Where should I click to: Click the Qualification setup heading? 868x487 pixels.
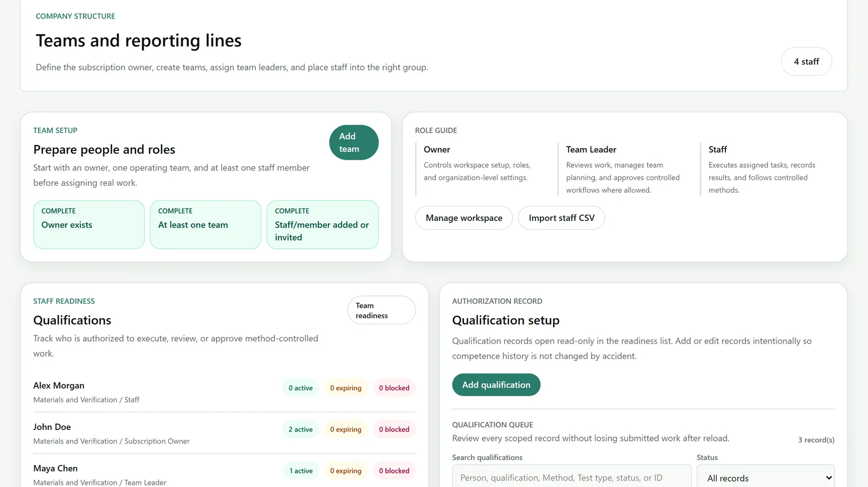[x=506, y=320]
